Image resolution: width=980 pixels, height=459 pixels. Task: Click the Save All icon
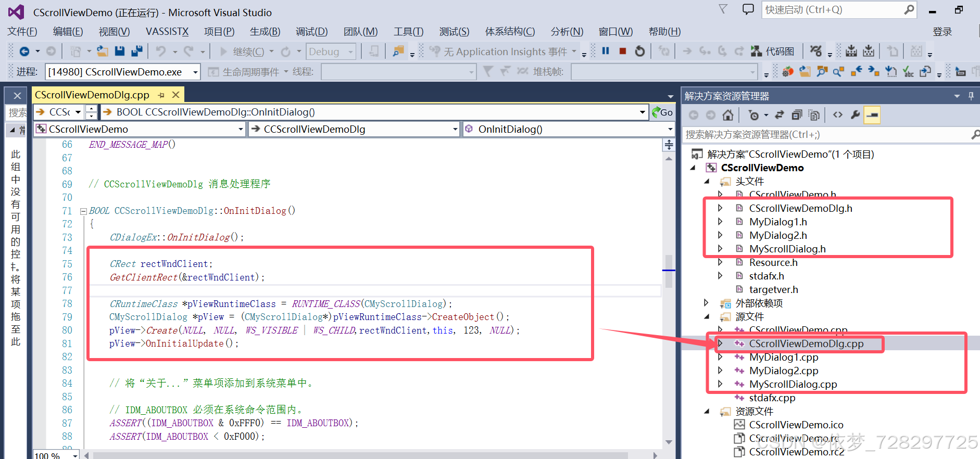point(137,51)
